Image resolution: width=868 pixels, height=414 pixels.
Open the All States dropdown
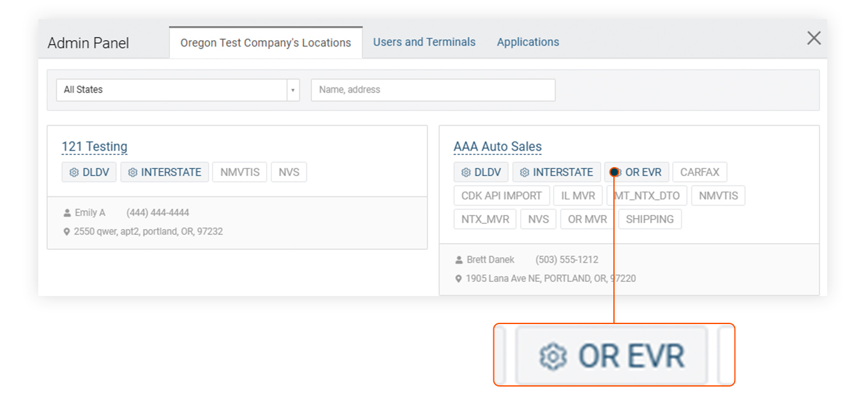coord(171,90)
